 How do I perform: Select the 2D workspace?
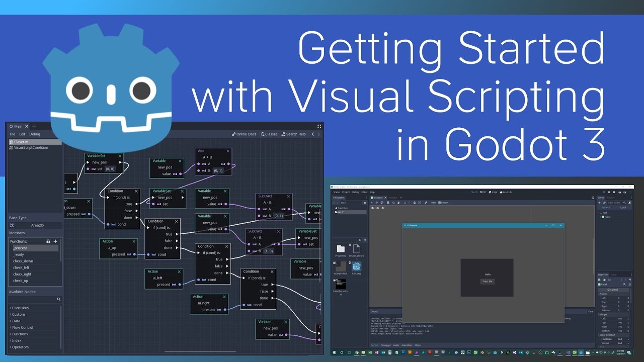point(475,192)
